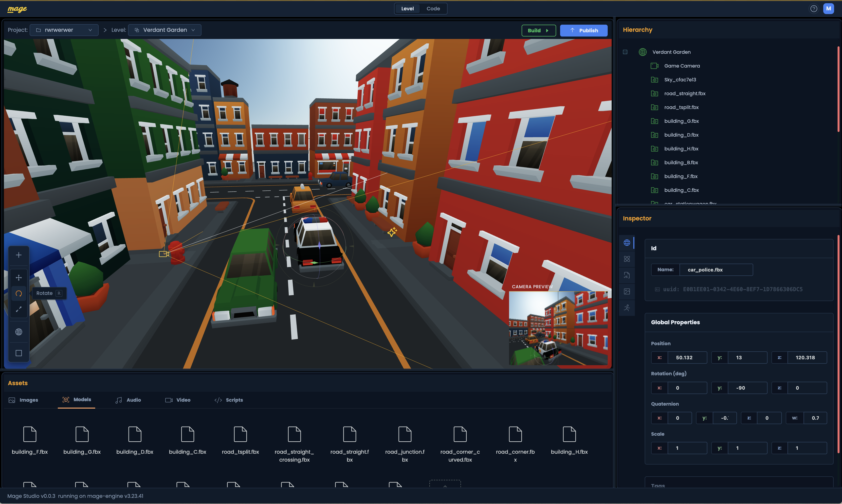Switch to the Audio tab in Assets
The width and height of the screenshot is (842, 504).
(128, 400)
